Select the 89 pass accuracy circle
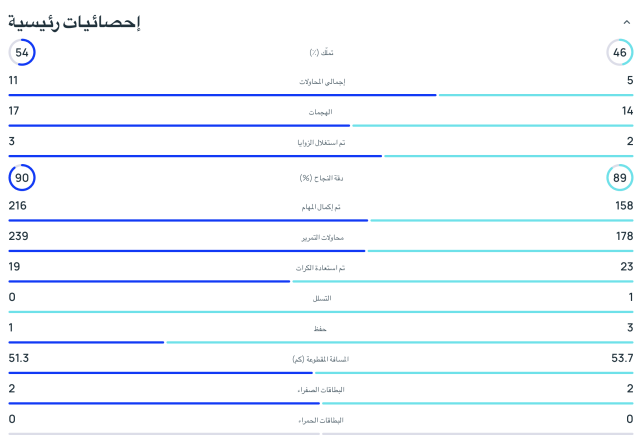The image size is (640, 448). (620, 178)
